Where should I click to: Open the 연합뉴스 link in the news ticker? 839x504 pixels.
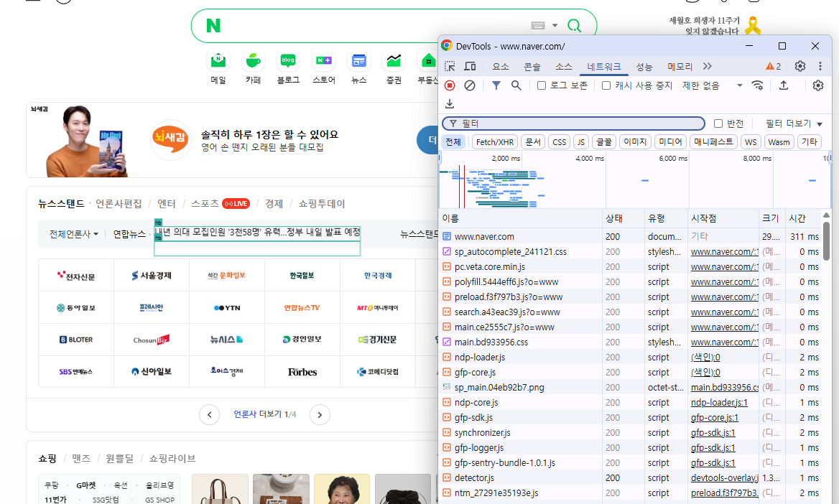[129, 234]
